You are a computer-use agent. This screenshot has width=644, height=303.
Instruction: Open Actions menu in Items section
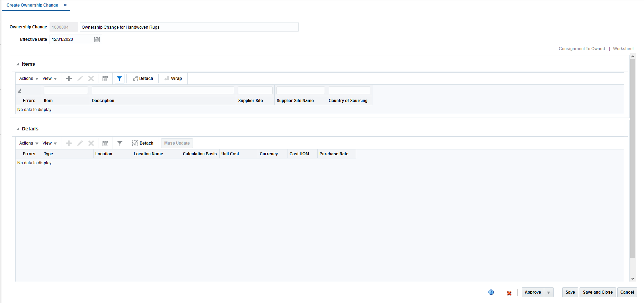(x=29, y=79)
